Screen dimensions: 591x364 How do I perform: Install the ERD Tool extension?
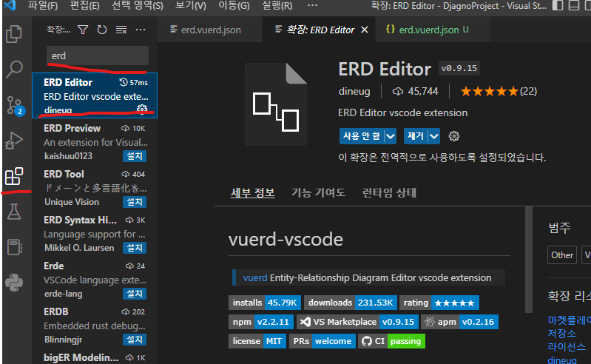coord(135,202)
